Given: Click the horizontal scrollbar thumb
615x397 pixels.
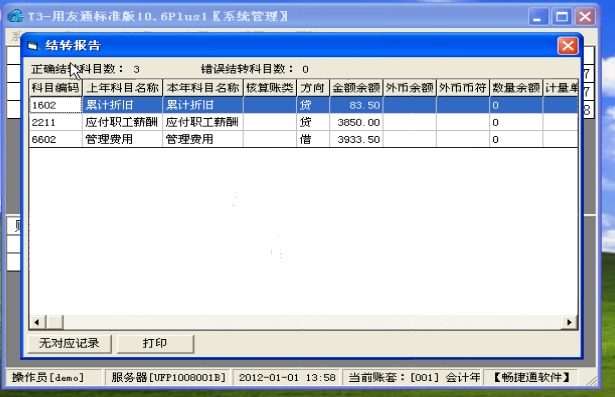Looking at the screenshot, I should (55, 322).
